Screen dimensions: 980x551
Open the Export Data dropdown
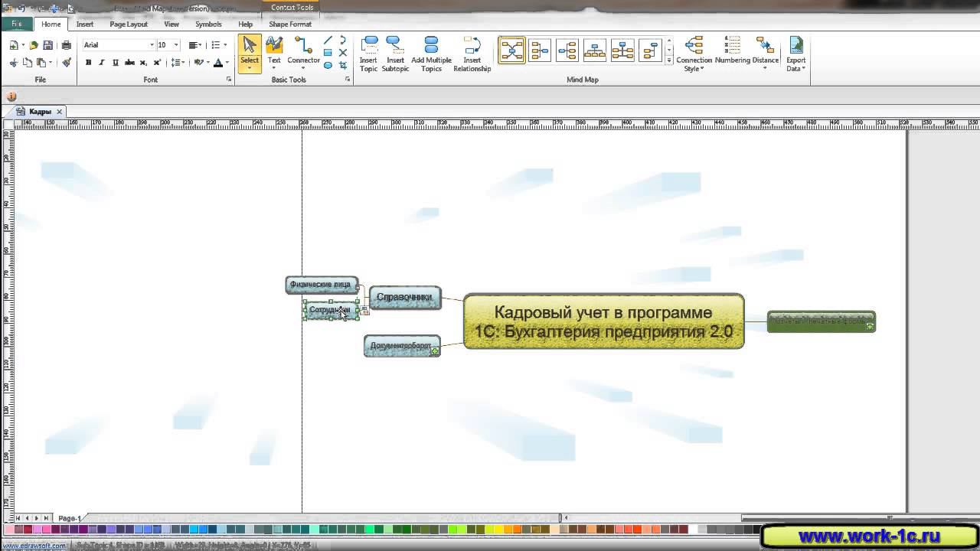796,54
